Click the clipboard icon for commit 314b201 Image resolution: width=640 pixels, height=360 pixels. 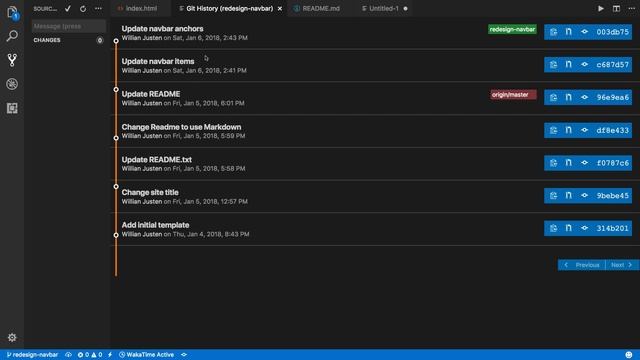553,228
